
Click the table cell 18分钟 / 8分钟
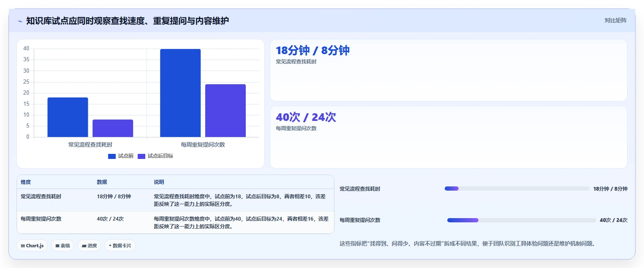click(x=114, y=197)
